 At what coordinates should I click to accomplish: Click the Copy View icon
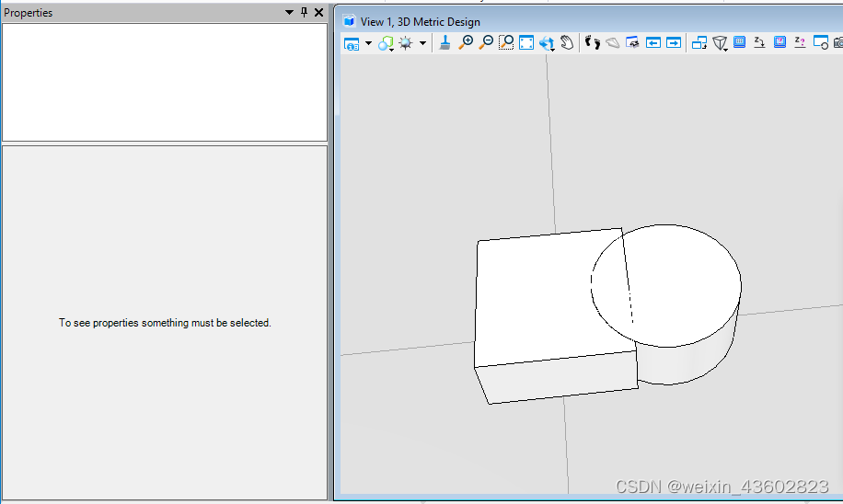coord(699,43)
